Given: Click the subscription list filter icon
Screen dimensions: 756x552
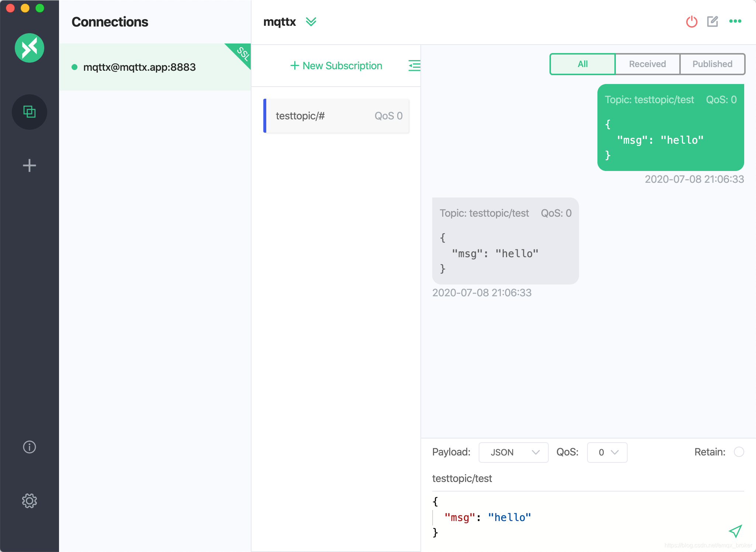Looking at the screenshot, I should point(415,66).
